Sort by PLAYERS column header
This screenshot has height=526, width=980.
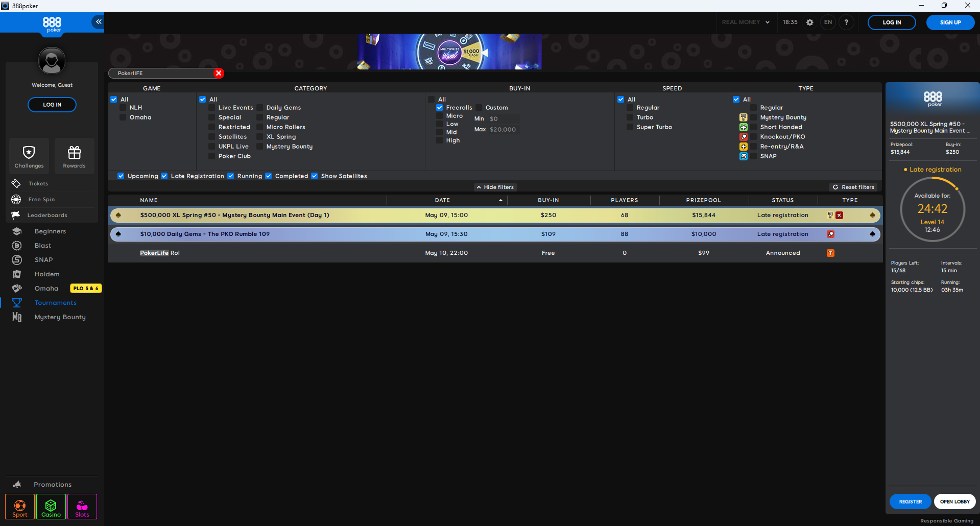[625, 200]
